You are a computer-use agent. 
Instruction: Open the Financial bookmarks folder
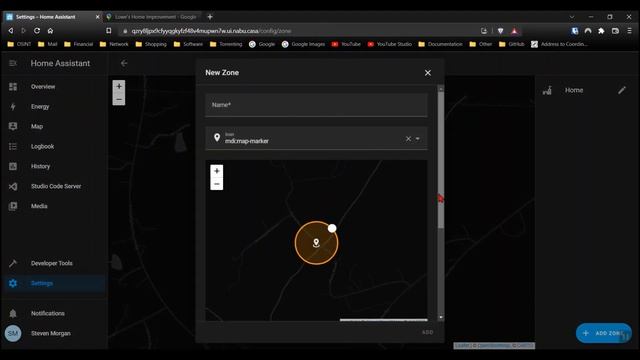[79, 44]
